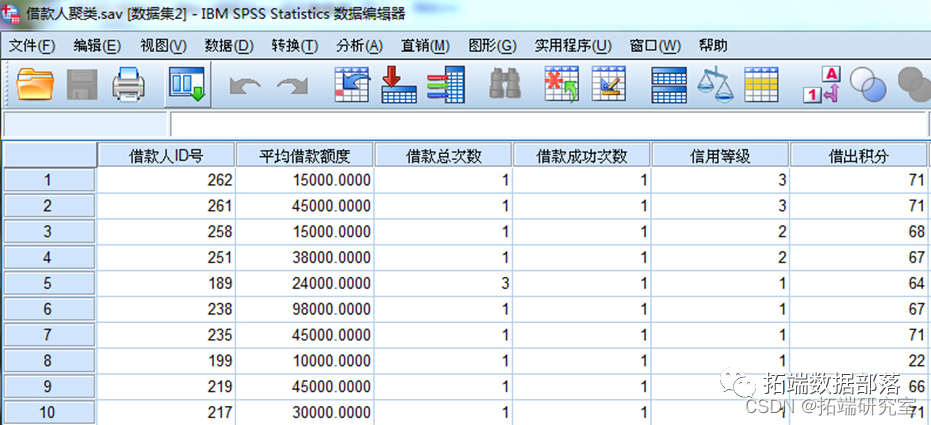Click cell with ID 258
The width and height of the screenshot is (931, 425).
(x=166, y=231)
